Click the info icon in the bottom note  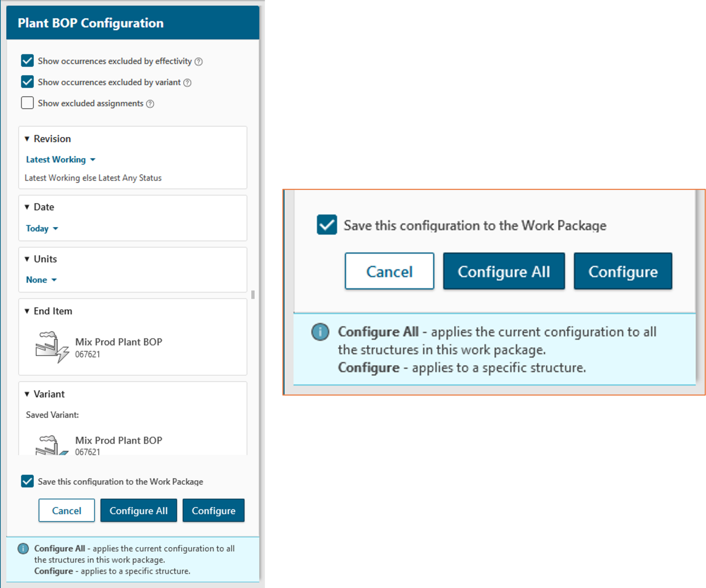[x=23, y=548]
